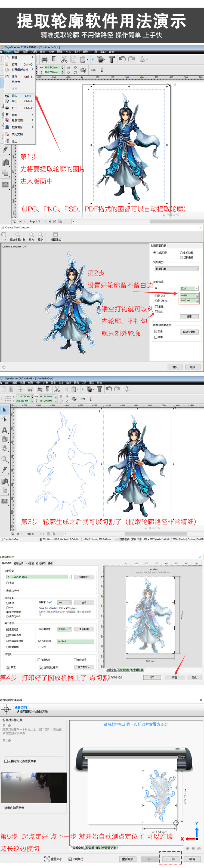Viewport: 204px width, 868px height.
Task: Click save floppy icon in step-3 SignMaster toolbar
Action: [x=30, y=389]
